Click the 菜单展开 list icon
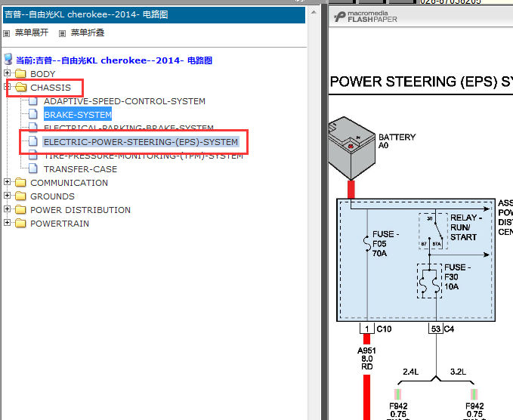The width and height of the screenshot is (513, 420). click(x=7, y=33)
